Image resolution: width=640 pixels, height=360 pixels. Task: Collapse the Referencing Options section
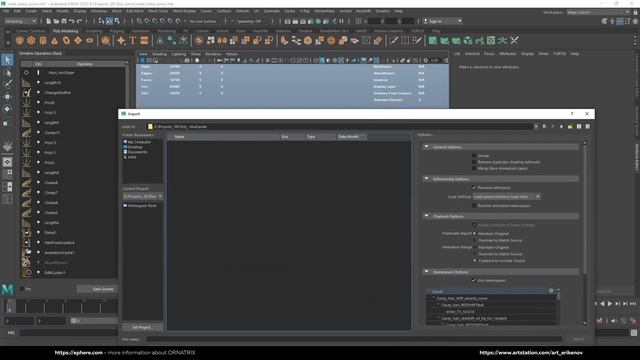click(x=427, y=179)
